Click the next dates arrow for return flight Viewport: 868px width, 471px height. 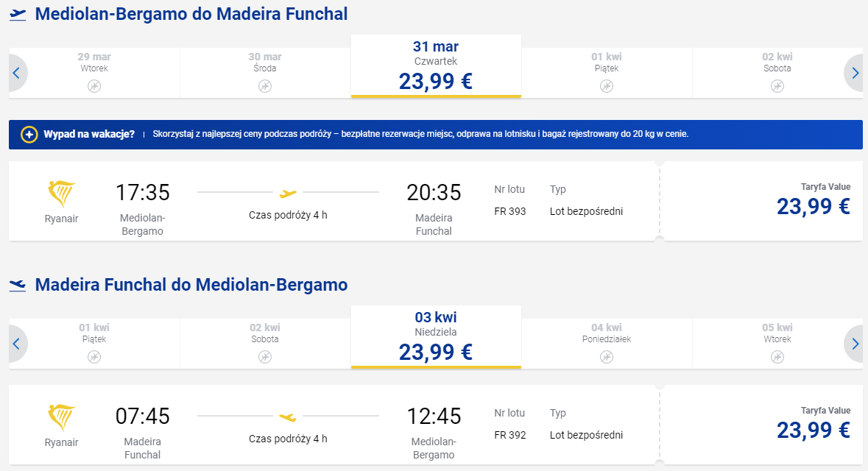pos(855,344)
